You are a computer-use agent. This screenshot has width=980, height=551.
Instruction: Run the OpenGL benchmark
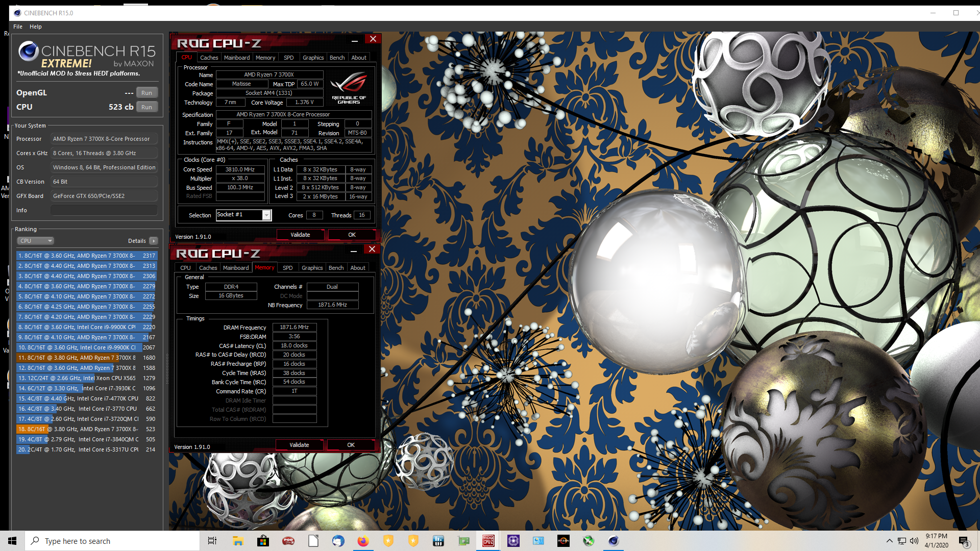click(x=147, y=93)
